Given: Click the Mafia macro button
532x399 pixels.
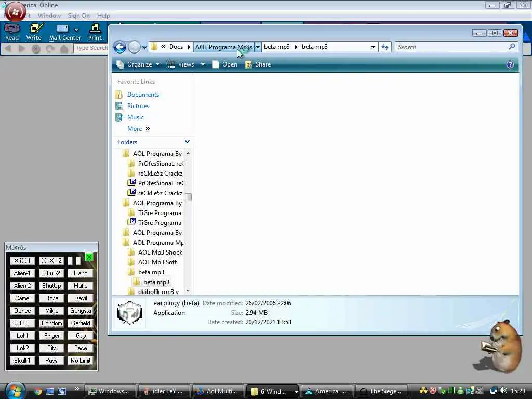Looking at the screenshot, I should click(x=81, y=286).
